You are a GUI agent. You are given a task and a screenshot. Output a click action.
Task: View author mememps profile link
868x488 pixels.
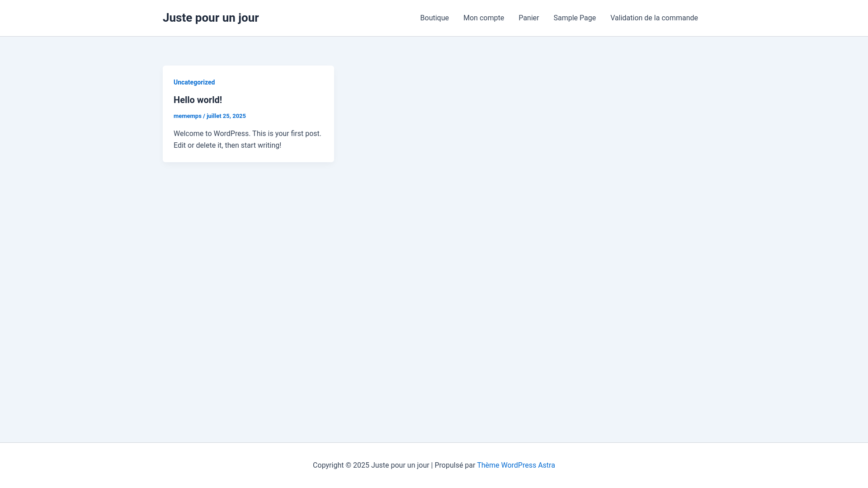tap(188, 116)
